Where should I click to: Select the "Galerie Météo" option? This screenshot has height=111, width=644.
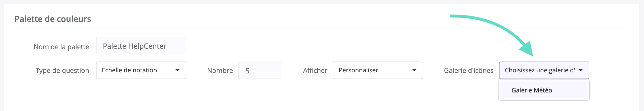(x=532, y=90)
